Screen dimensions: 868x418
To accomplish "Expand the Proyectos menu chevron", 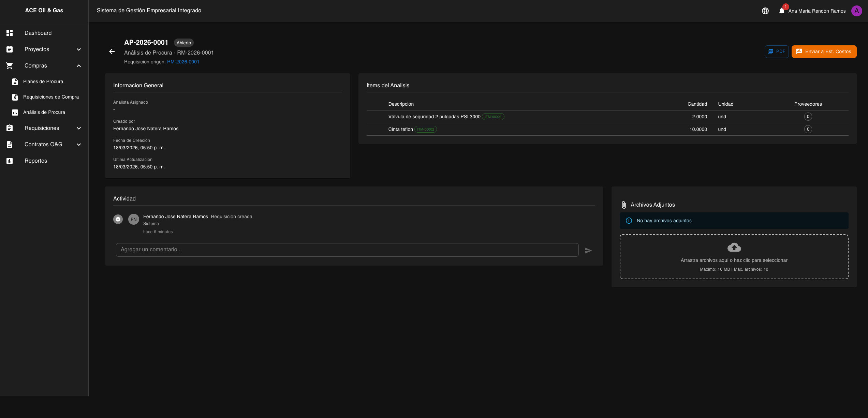I will click(x=79, y=49).
